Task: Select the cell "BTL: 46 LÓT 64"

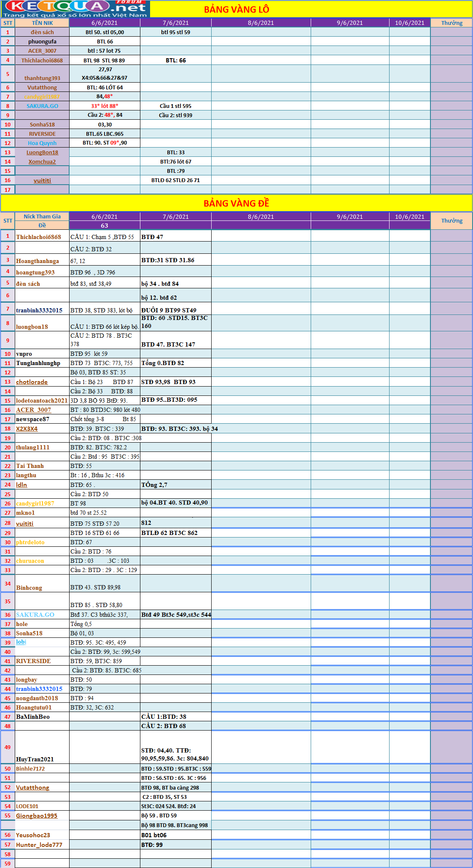Action: pos(105,88)
